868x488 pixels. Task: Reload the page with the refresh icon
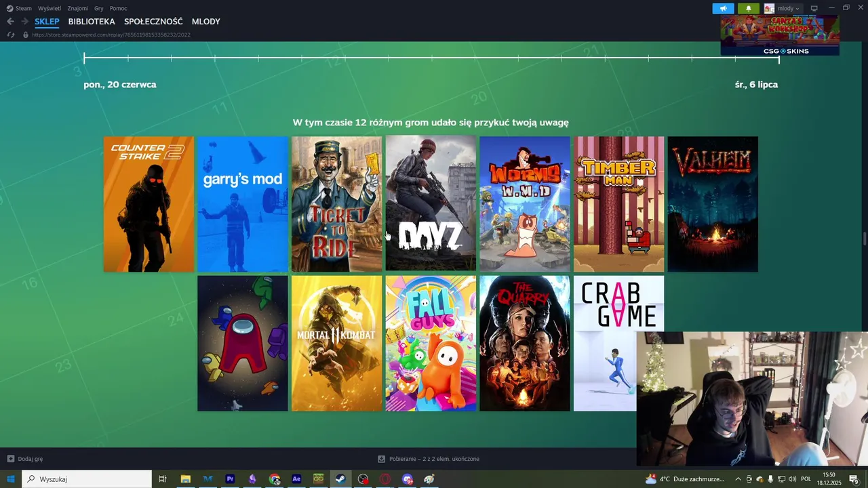click(10, 35)
